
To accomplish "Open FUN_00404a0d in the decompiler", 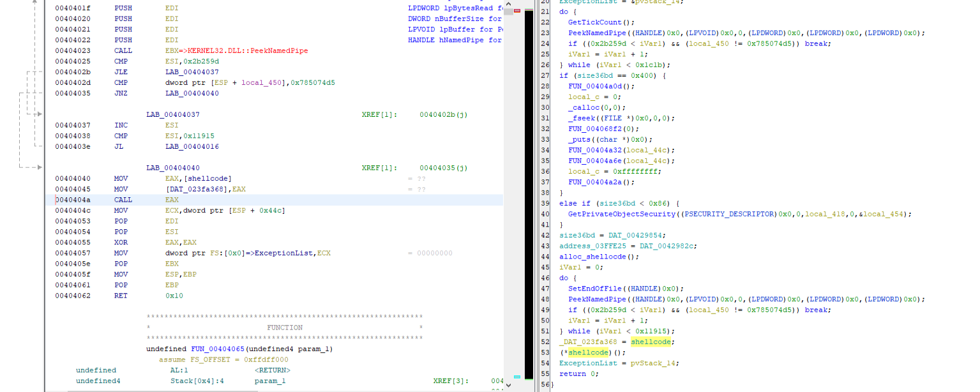I will pyautogui.click(x=596, y=86).
